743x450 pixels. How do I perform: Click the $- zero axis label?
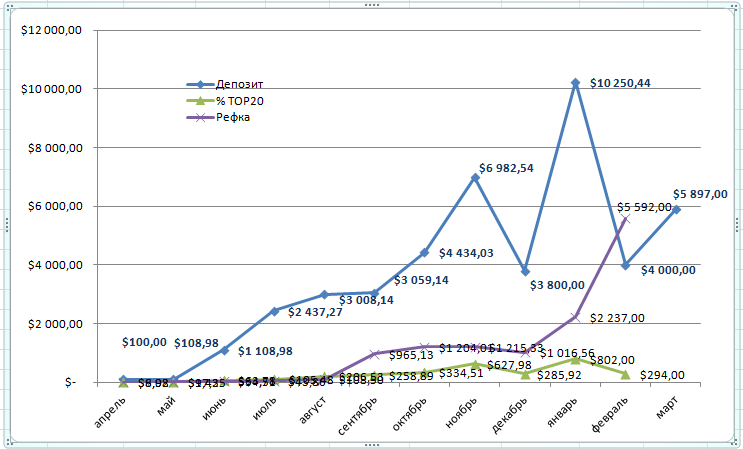point(70,383)
